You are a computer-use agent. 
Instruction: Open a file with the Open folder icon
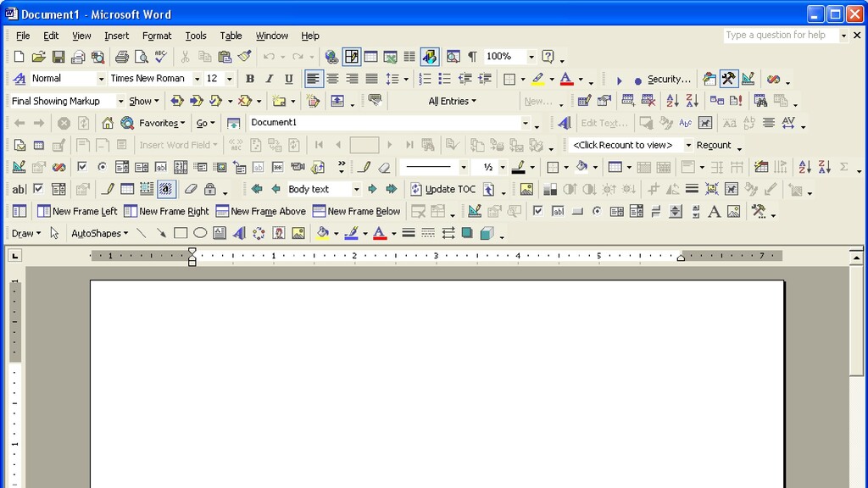click(39, 57)
